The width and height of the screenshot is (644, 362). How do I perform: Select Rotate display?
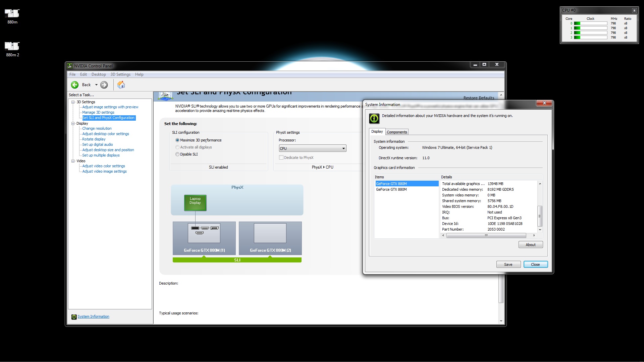(94, 139)
